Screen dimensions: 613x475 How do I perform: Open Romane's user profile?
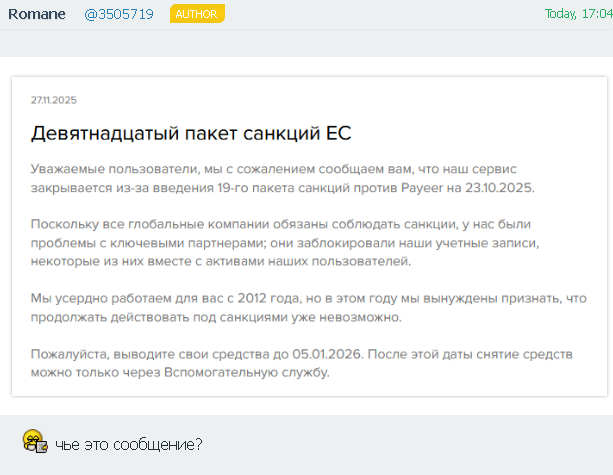click(36, 14)
